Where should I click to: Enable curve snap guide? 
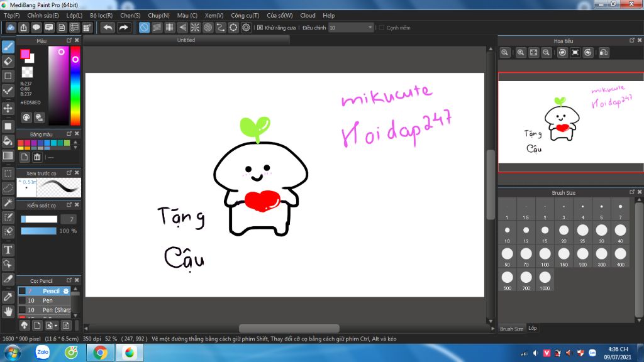point(221,28)
